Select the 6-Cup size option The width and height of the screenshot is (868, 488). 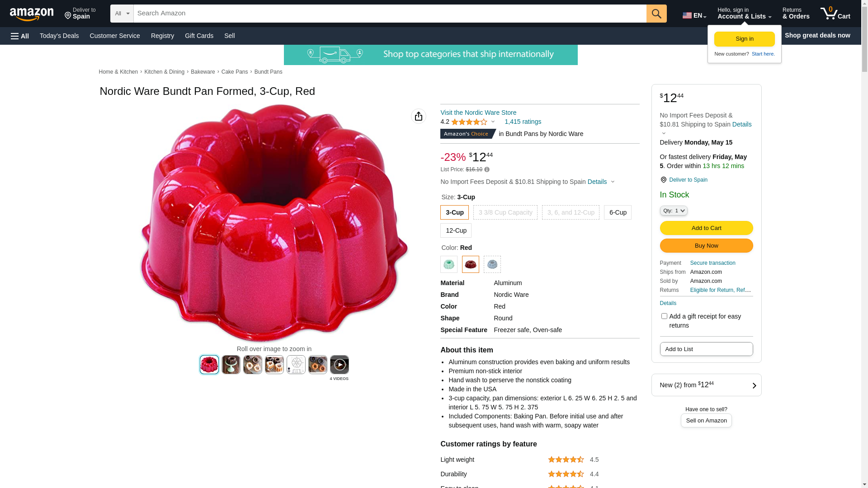pos(618,212)
